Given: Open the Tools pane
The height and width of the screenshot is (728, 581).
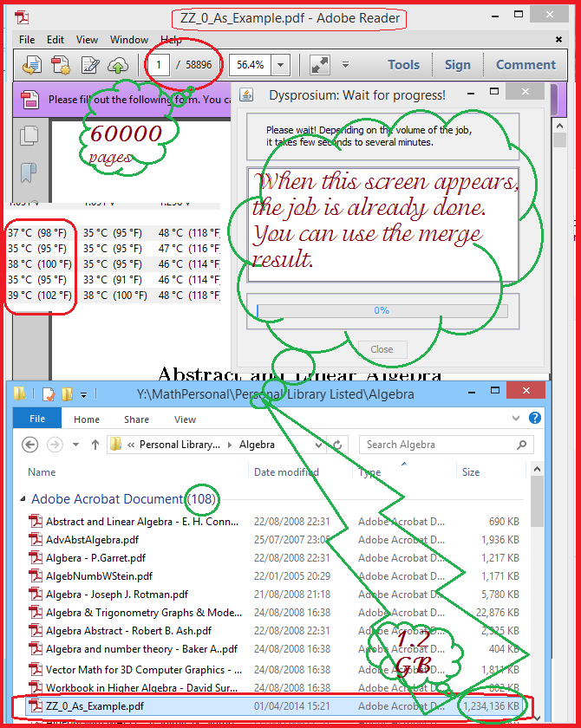Looking at the screenshot, I should pos(403,64).
